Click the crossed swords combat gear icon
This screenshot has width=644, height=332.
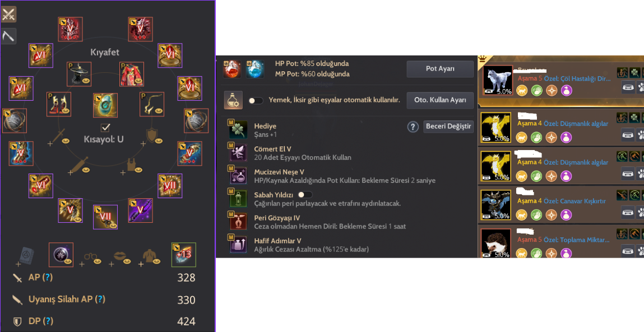8,15
